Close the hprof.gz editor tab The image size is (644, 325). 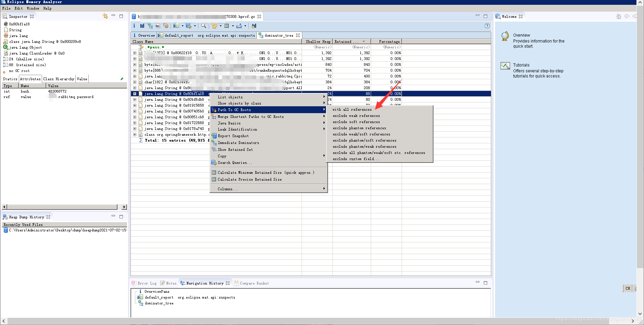tap(259, 16)
